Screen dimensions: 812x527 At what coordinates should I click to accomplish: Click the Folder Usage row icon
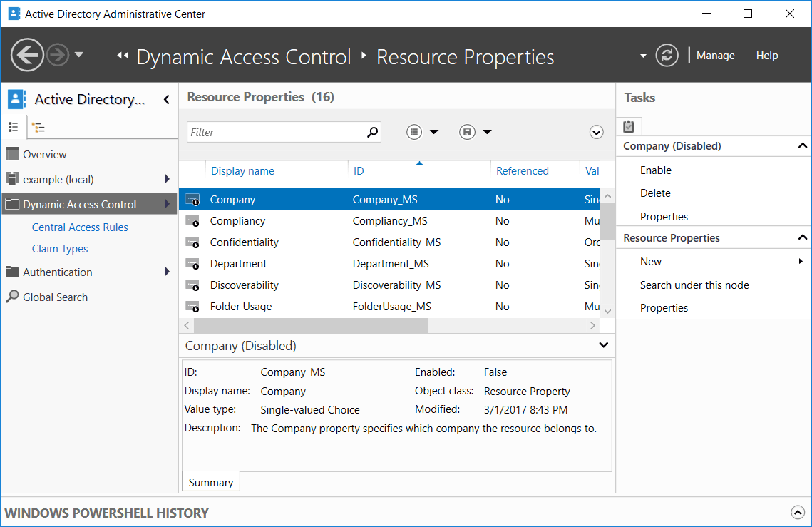click(192, 306)
